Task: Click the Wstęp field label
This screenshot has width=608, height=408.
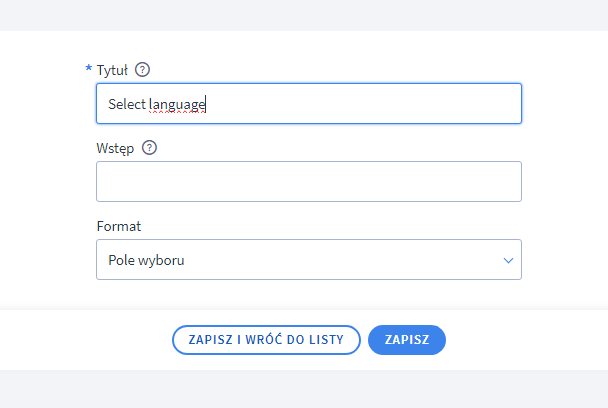Action: 115,148
